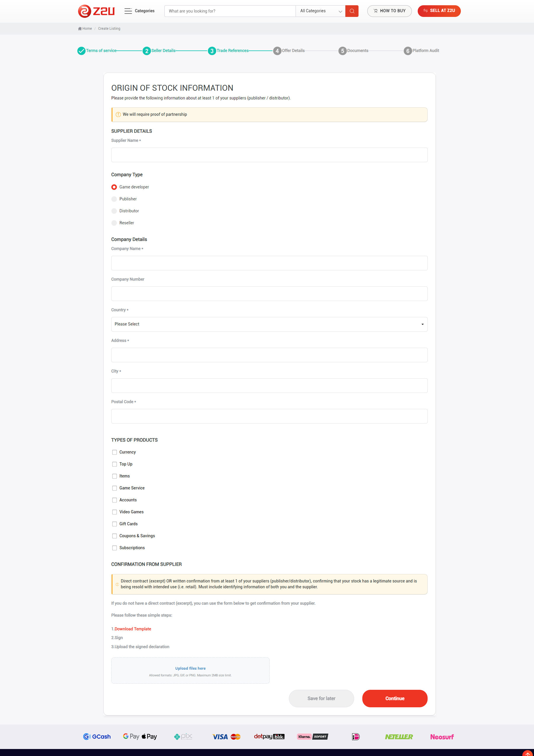The image size is (534, 756).
Task: Click the step 2 Seller Details circle
Action: point(146,51)
